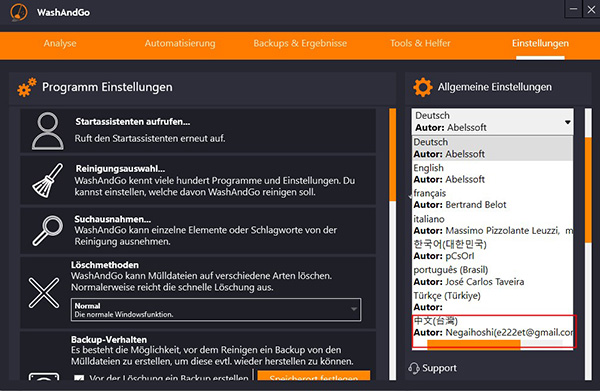Screen dimensions: 600x391
Task: Toggle Vor der Löschung ein Backup checkbox
Action: click(x=79, y=378)
